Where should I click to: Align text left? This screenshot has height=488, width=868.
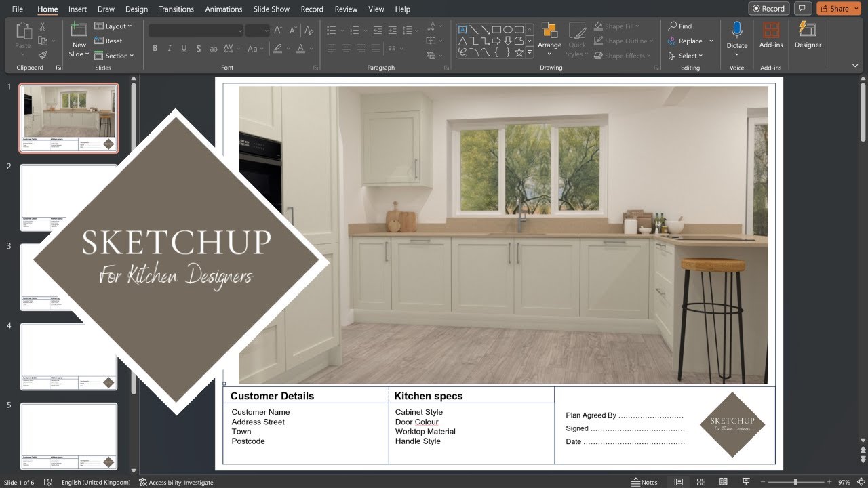(x=332, y=49)
